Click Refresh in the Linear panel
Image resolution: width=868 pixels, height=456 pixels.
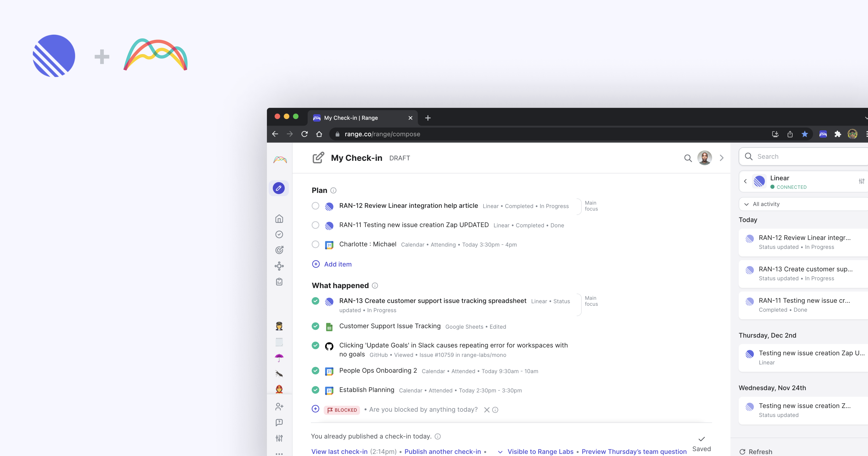pos(756,452)
